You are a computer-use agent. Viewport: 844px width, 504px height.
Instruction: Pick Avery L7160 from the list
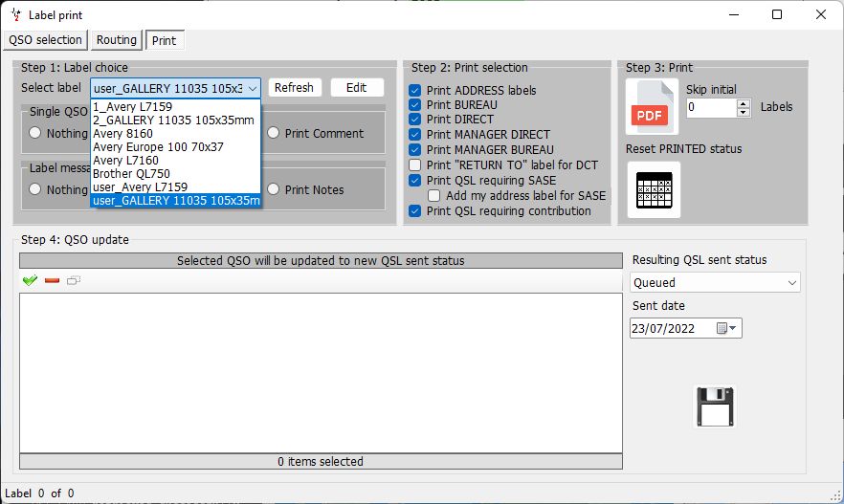(175, 161)
